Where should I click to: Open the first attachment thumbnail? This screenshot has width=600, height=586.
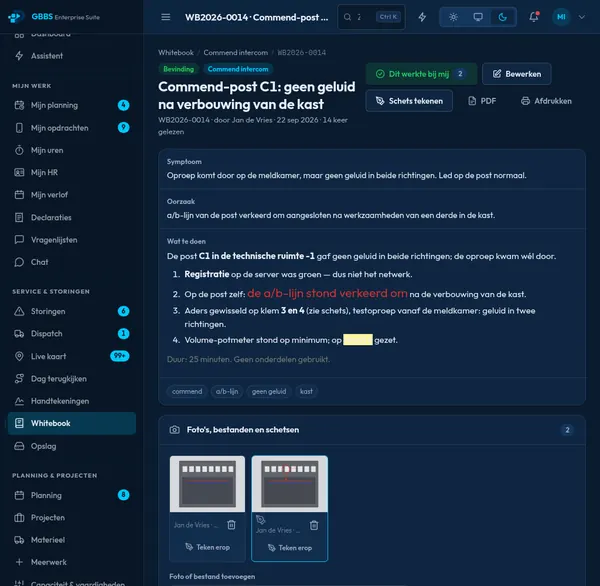207,484
